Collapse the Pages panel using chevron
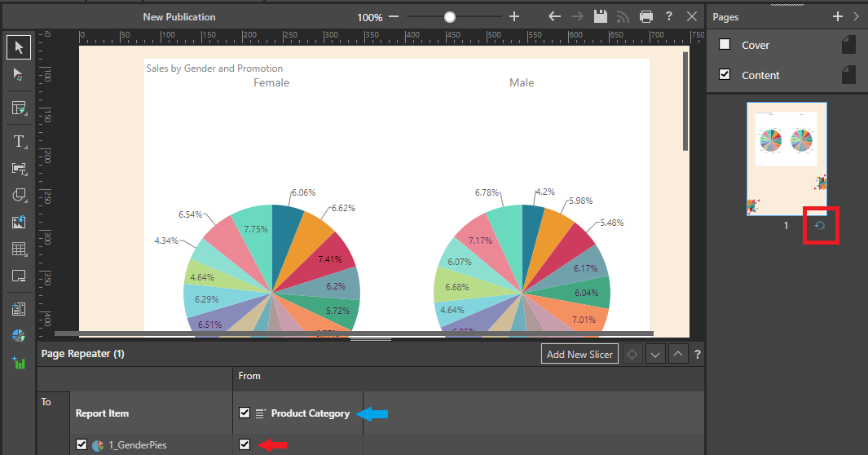This screenshot has height=455, width=868. click(856, 16)
